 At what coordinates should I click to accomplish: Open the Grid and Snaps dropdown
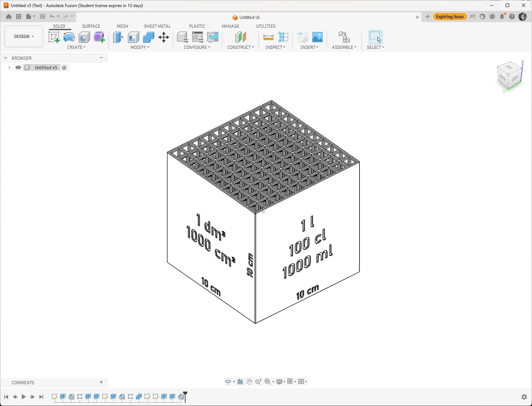[x=292, y=382]
